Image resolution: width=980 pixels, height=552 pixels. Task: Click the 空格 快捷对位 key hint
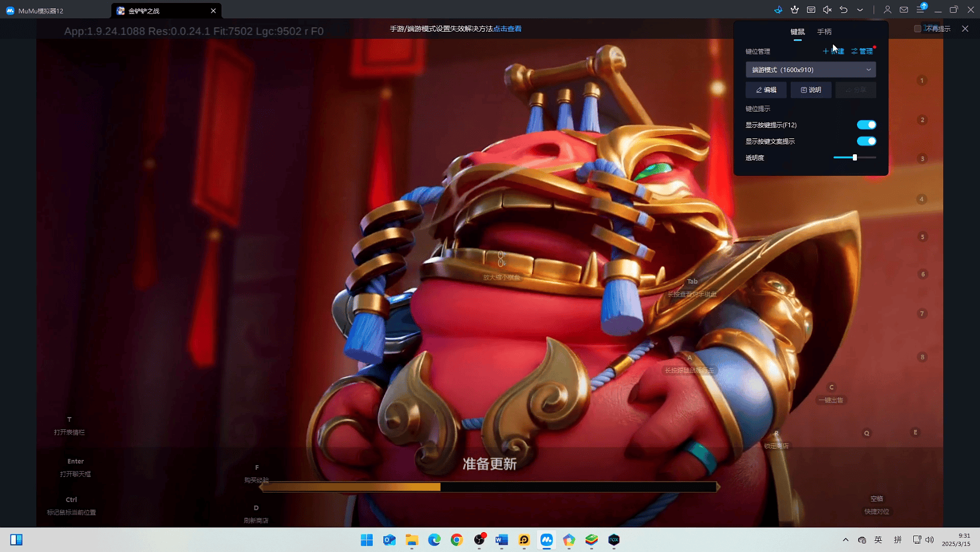point(877,505)
